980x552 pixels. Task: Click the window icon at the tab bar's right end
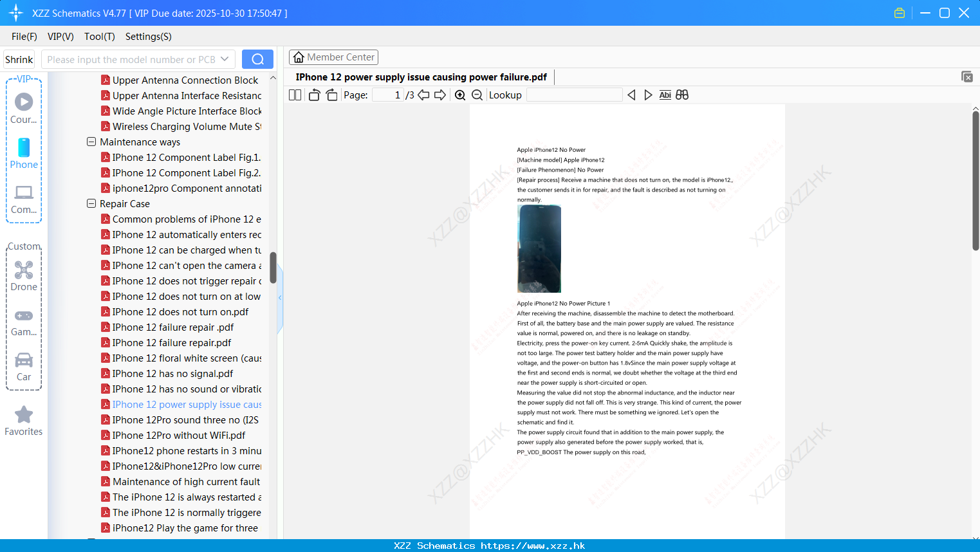[x=967, y=77]
